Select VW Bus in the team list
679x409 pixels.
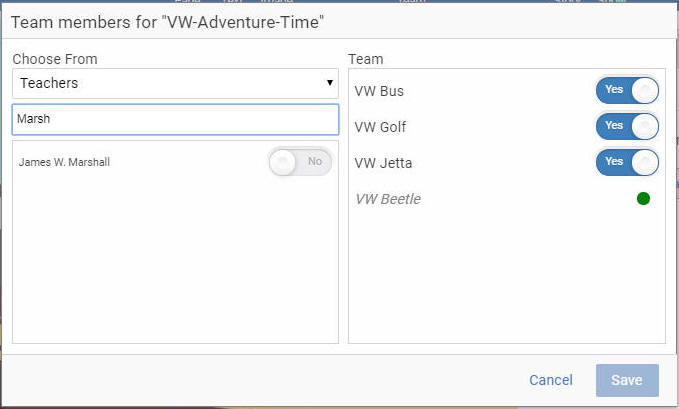[379, 91]
